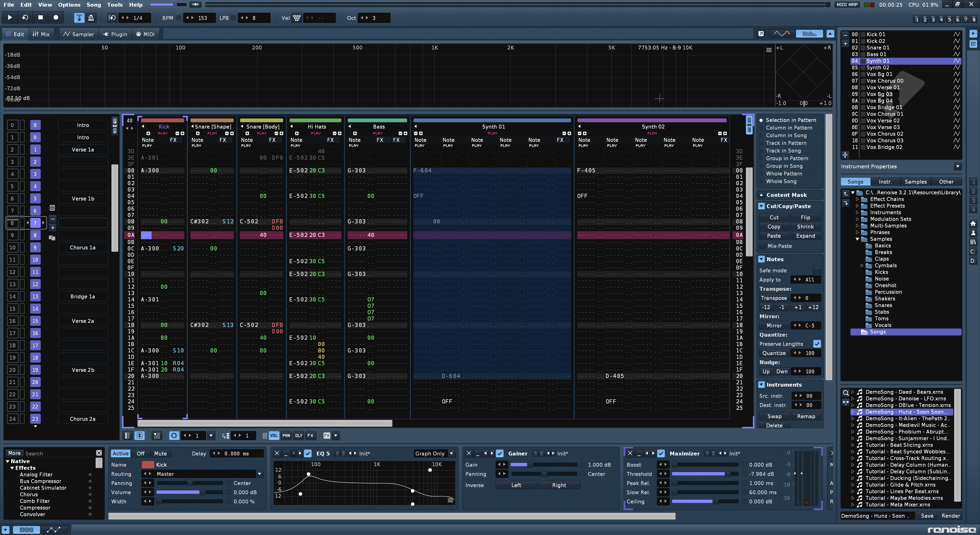Toggle the VOL column button
The height and width of the screenshot is (535, 980).
click(274, 436)
